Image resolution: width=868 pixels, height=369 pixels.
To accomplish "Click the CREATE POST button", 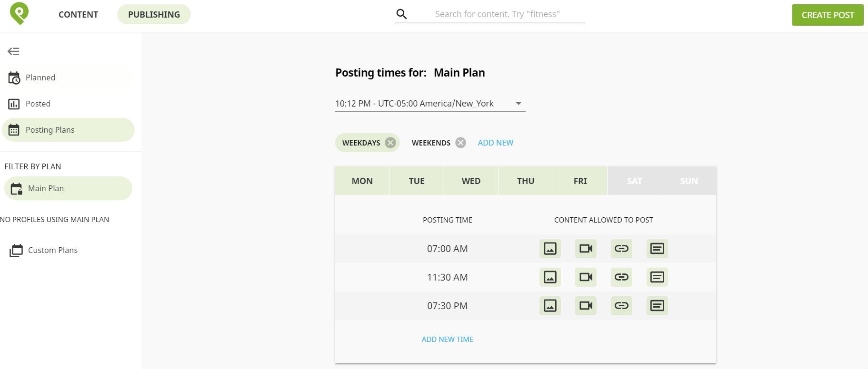I will pos(828,15).
